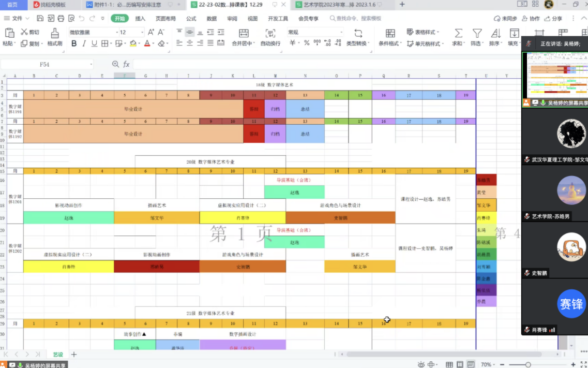Click the insert function fx icon

126,64
